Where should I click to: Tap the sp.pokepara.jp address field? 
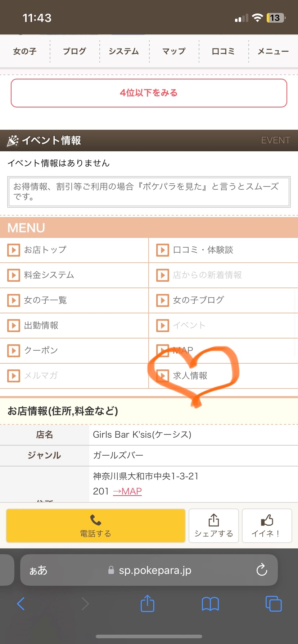click(x=155, y=570)
